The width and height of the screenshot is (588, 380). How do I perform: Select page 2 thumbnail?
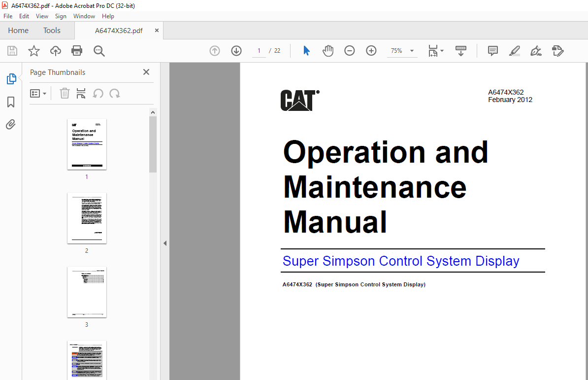click(87, 218)
